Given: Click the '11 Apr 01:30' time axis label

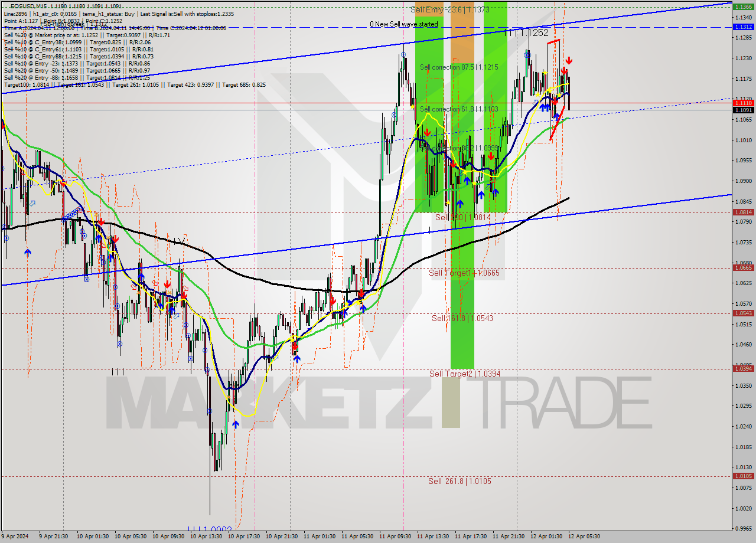Looking at the screenshot, I should [x=318, y=537].
